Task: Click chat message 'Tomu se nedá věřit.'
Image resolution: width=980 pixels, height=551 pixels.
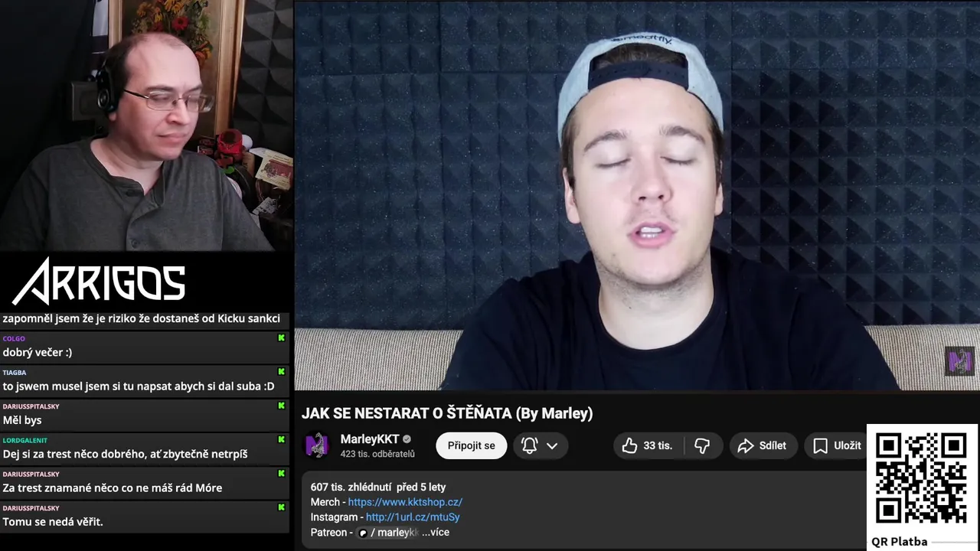Action: tap(53, 522)
